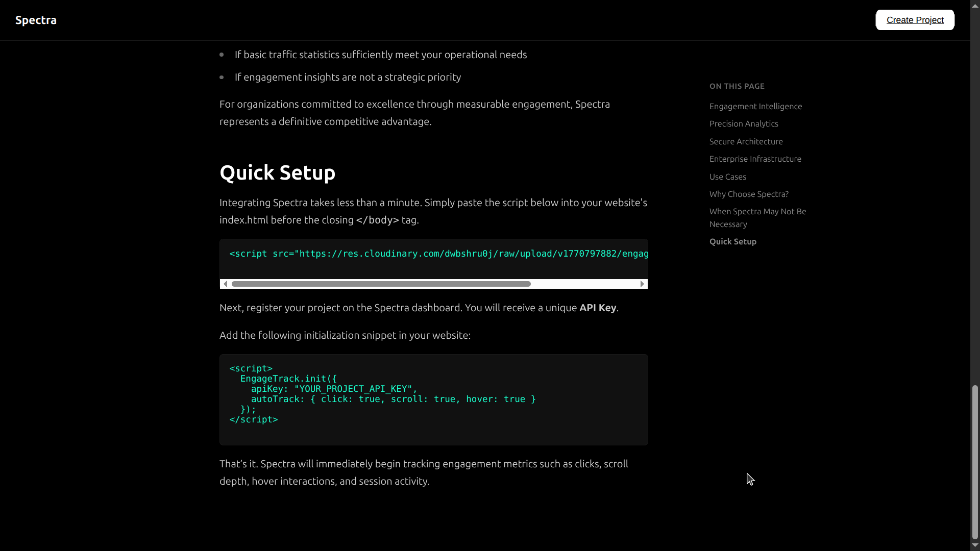The image size is (980, 551).
Task: Click the YOUR_PROJECT_API_KEY text in the snippet
Action: point(353,389)
